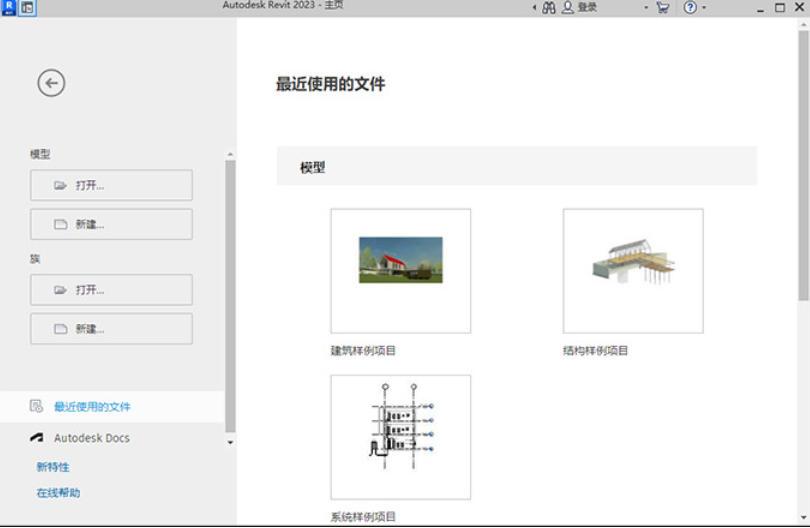Click sidebar scrollbar down arrow
This screenshot has height=528, width=810.
click(x=230, y=443)
